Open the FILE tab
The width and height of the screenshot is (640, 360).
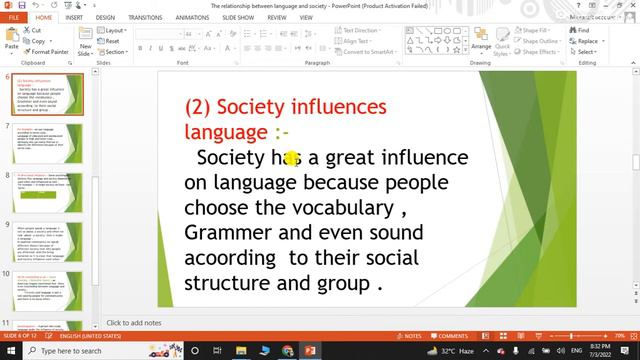[13, 18]
